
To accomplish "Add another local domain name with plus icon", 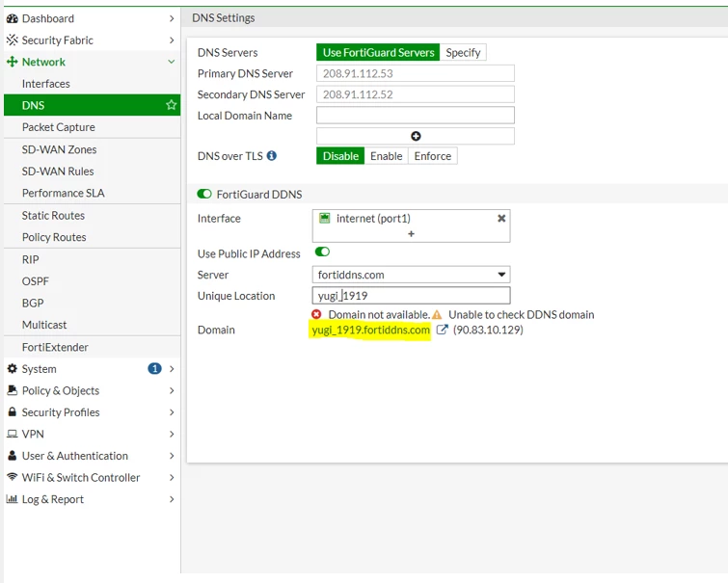I will coord(416,136).
